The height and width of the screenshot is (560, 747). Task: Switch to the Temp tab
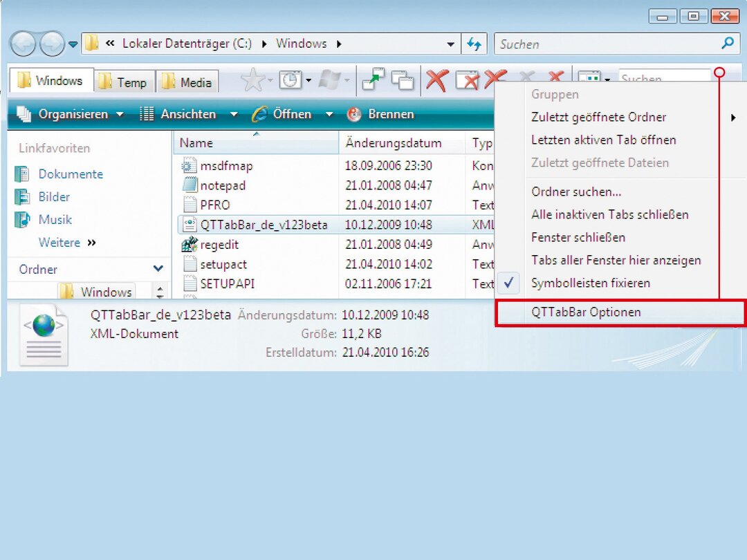123,82
